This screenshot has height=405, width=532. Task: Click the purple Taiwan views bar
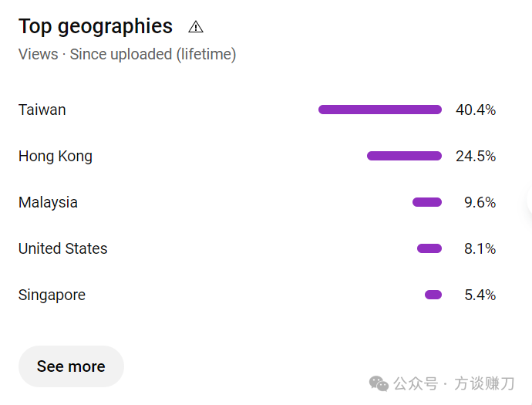(x=380, y=110)
